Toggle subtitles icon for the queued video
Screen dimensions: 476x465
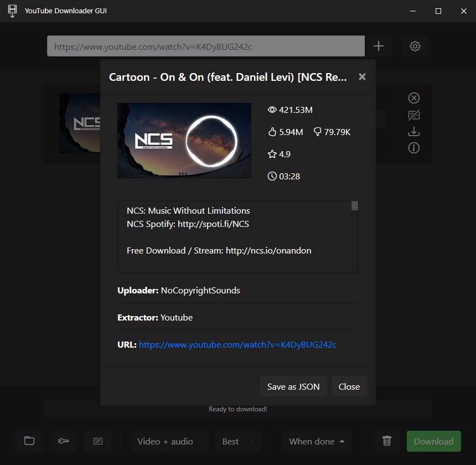414,115
